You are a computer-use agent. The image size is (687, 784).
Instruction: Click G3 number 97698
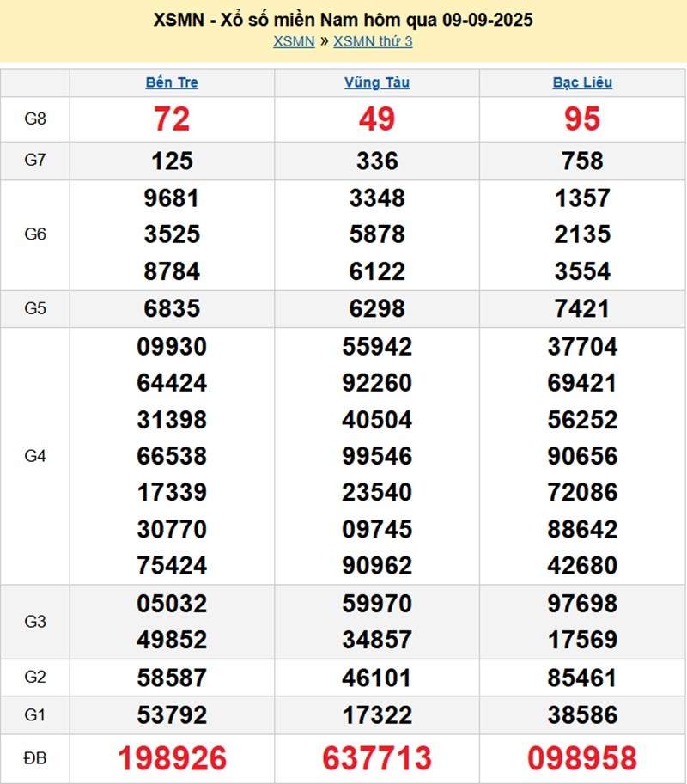pos(582,604)
